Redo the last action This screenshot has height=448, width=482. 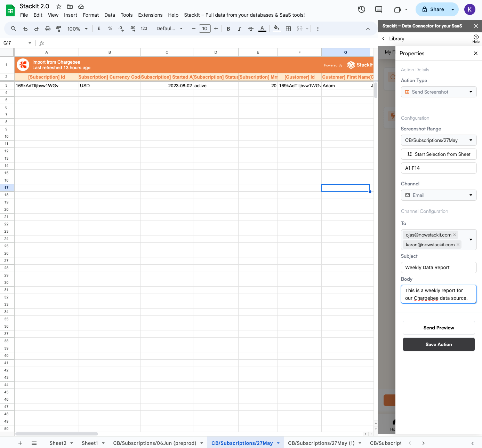pos(36,29)
